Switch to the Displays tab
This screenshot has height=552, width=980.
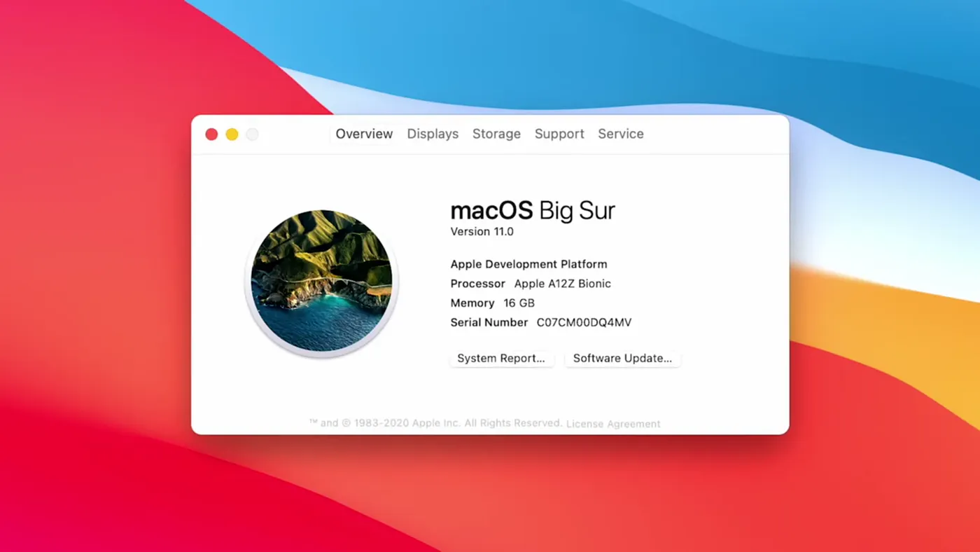pos(432,134)
